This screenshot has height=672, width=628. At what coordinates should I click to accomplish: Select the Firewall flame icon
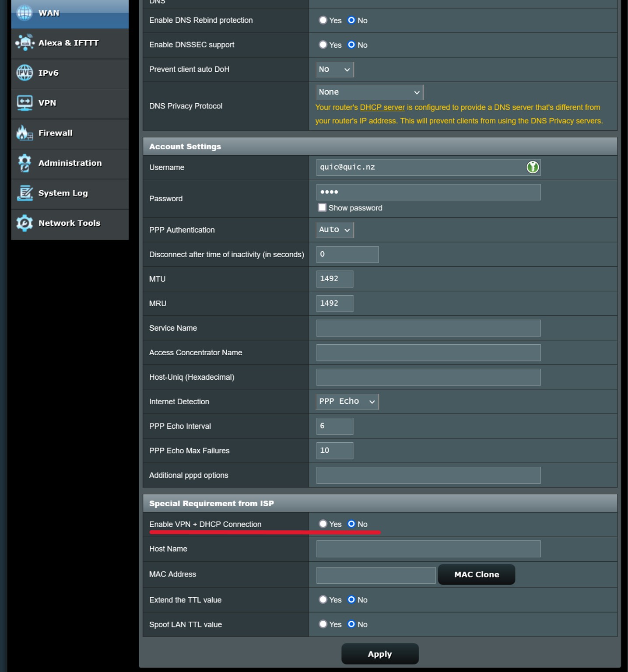click(25, 133)
